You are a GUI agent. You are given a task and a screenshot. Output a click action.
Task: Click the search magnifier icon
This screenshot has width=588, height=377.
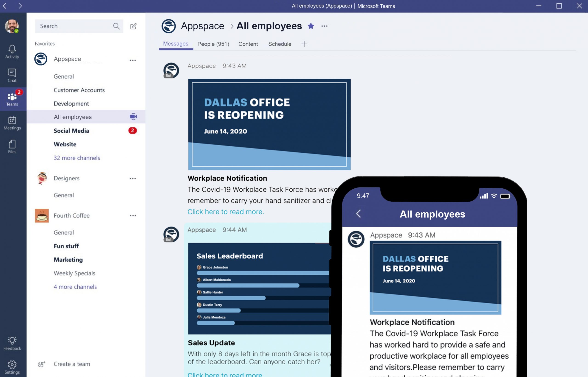pos(116,26)
